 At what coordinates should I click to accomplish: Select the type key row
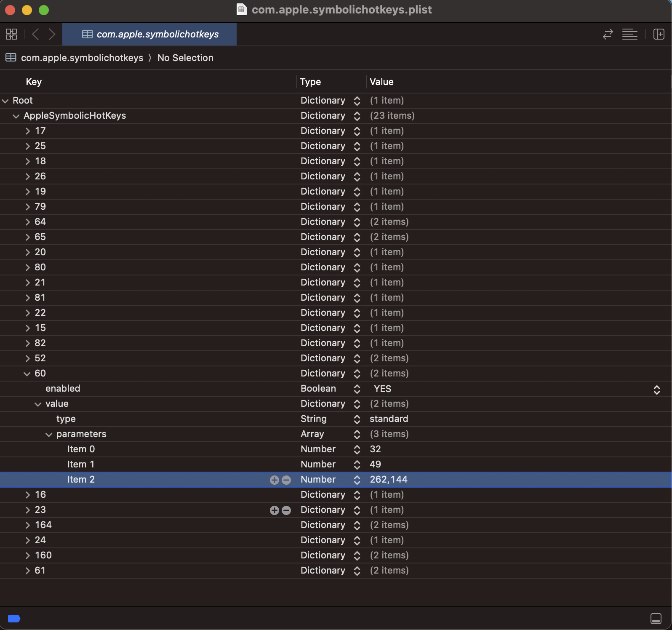click(336, 419)
